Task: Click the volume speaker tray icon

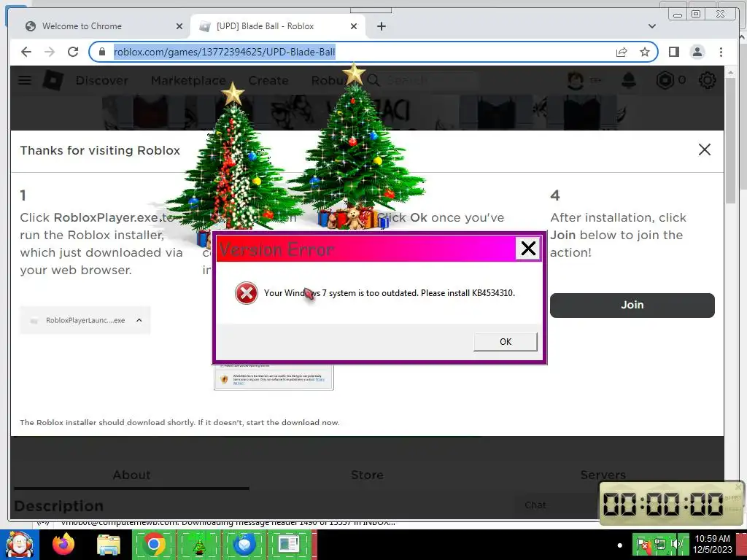Action: (677, 544)
